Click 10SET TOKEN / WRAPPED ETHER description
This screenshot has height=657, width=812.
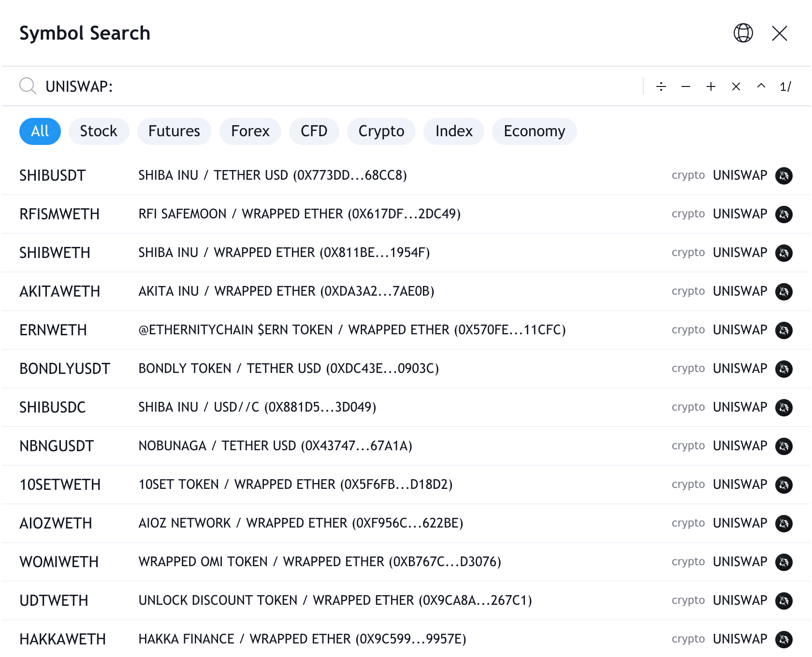coord(296,485)
